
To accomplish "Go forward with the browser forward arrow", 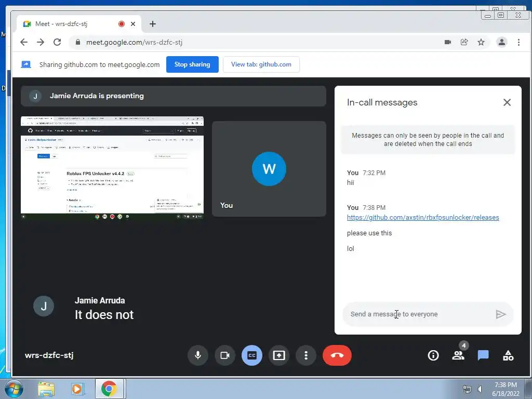I will coord(41,42).
